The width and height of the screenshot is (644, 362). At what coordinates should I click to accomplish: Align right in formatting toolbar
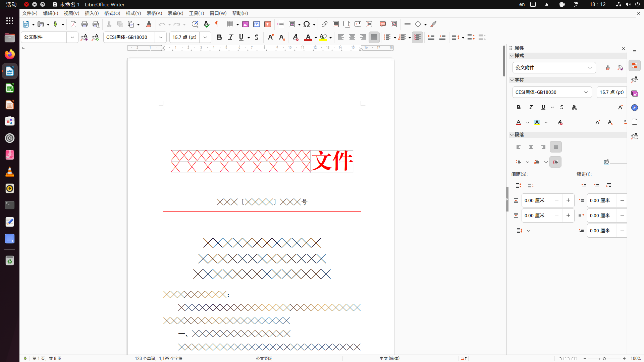tap(363, 37)
